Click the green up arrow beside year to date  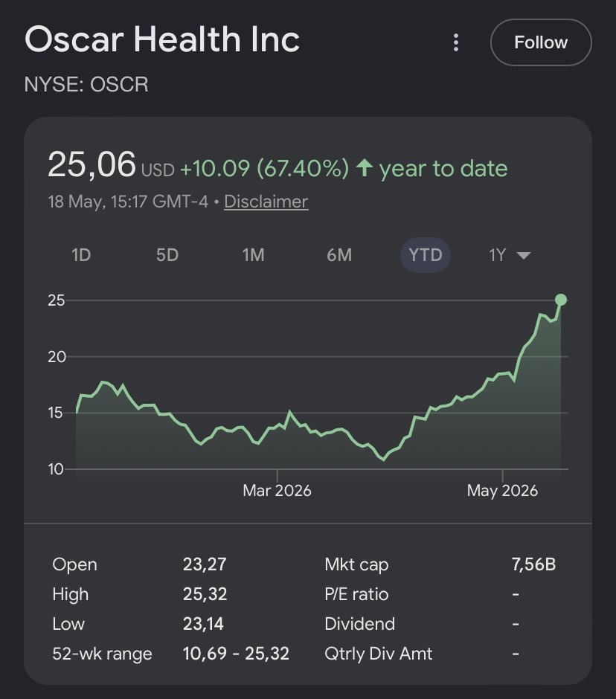coord(365,168)
